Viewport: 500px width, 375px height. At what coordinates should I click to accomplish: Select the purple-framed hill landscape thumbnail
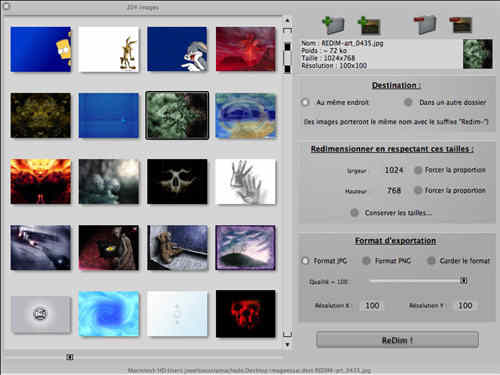pos(246,247)
